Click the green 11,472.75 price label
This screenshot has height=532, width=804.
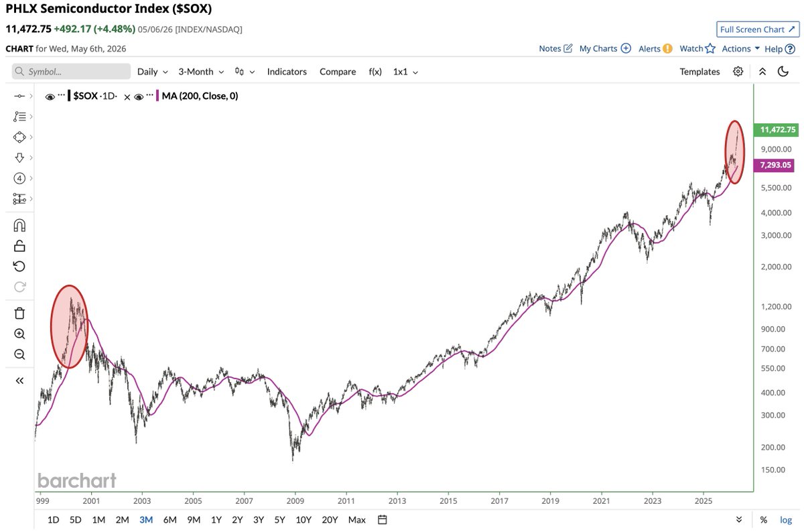(x=777, y=130)
